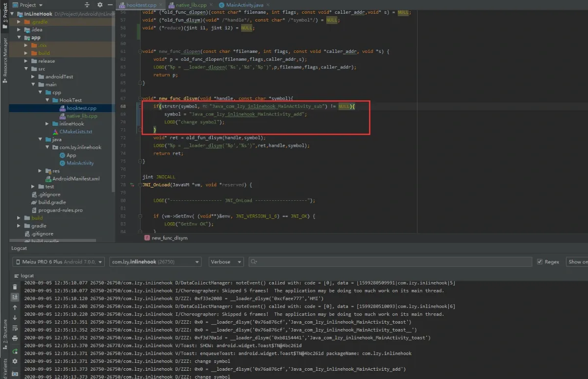
Task: Open the com.lzy.inlinehook process dropdown
Action: (x=155, y=262)
